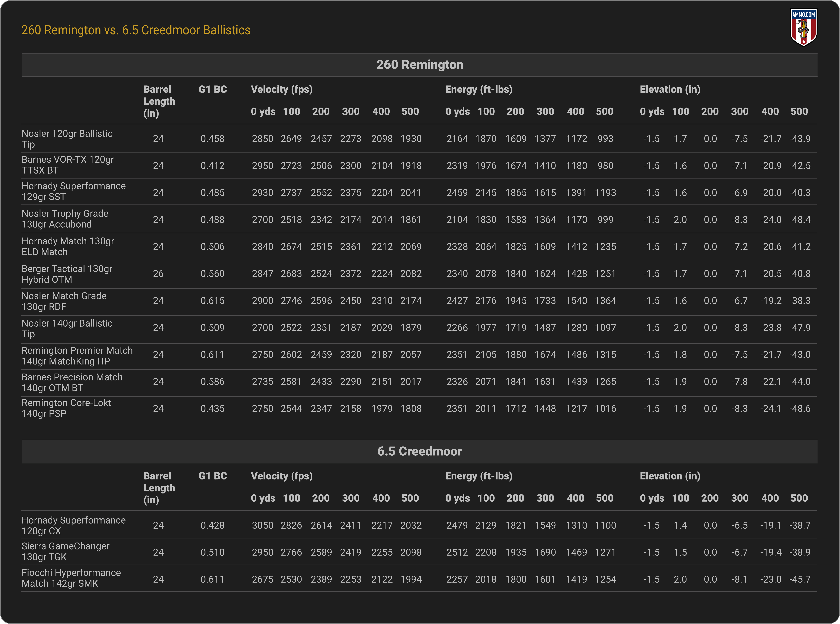840x624 pixels.
Task: Select 'Hornady Superformance 120gr CX' row name
Action: point(74,526)
